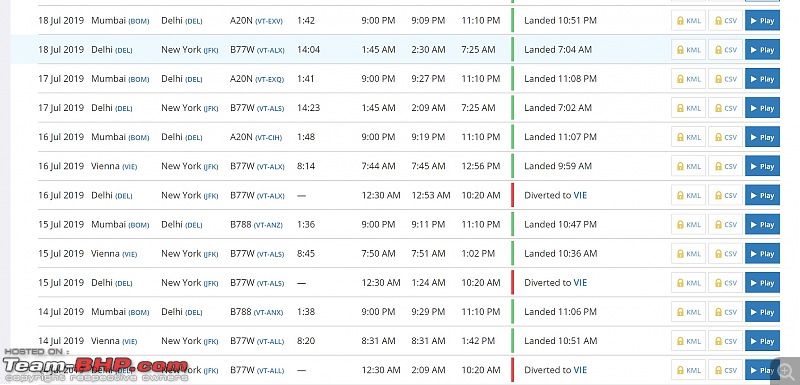The height and width of the screenshot is (385, 800).
Task: Download CSV for 17 Jul Mumbai to Delhi flight
Action: tap(725, 79)
